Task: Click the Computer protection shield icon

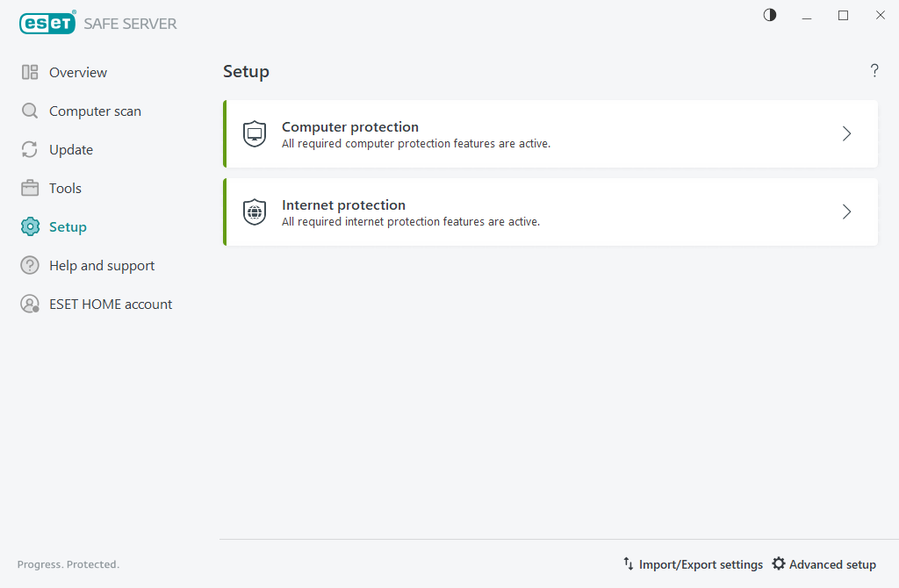Action: coord(255,134)
